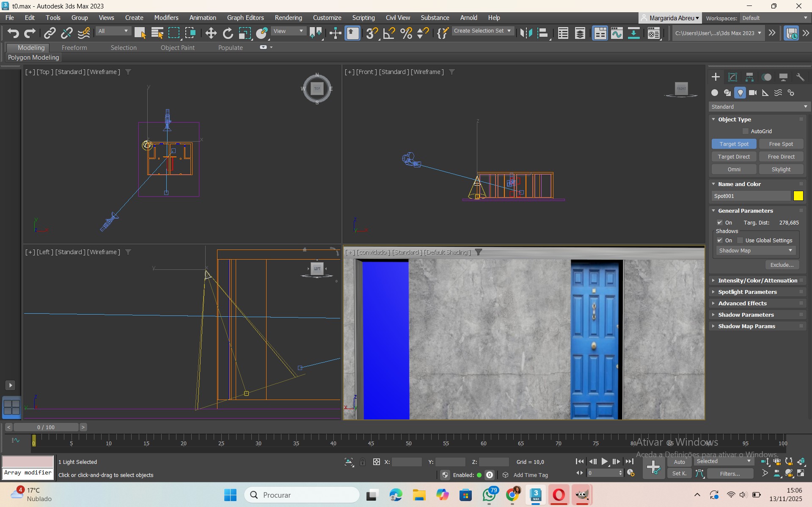Enable the AutoGrid checkbox
812x507 pixels.
click(746, 131)
